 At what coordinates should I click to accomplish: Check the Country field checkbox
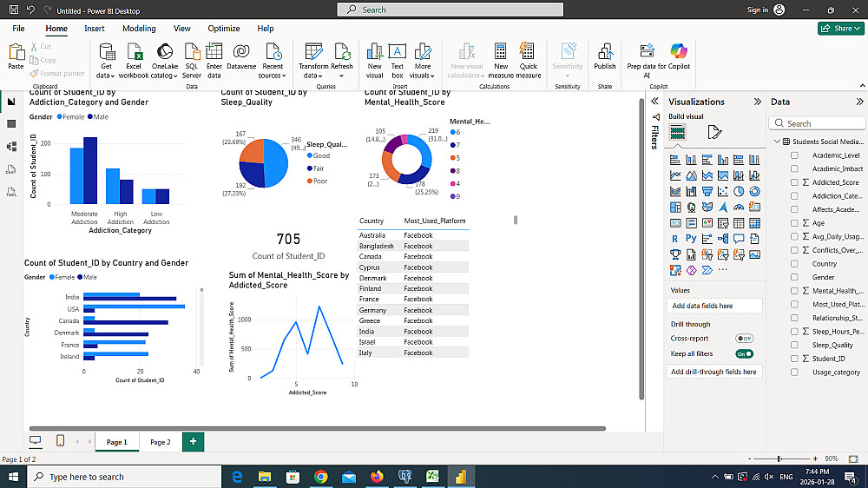794,264
